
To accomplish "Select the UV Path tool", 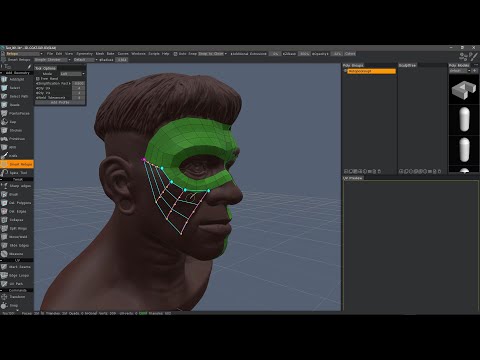I will (17, 284).
